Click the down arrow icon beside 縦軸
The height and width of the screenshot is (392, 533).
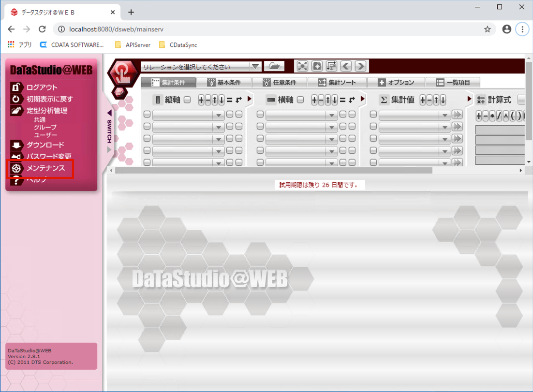pyautogui.click(x=222, y=100)
